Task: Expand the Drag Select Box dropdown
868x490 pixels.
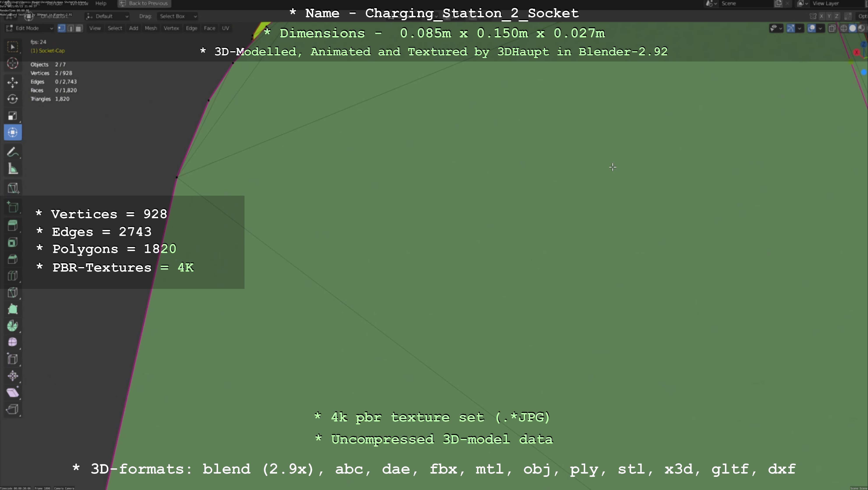Action: [177, 16]
